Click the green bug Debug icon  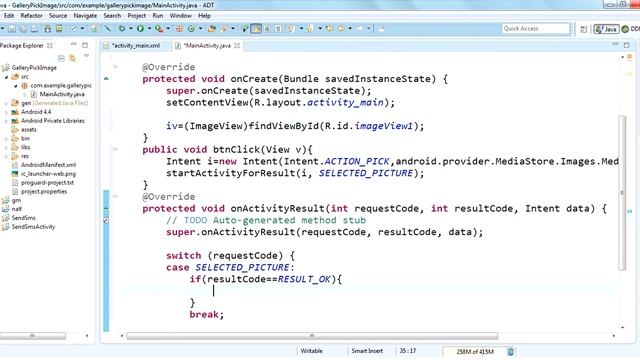(x=122, y=29)
